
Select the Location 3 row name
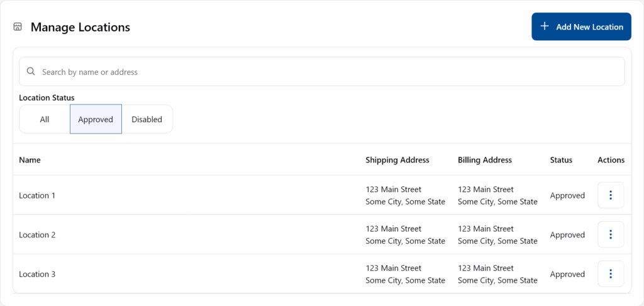tap(37, 275)
